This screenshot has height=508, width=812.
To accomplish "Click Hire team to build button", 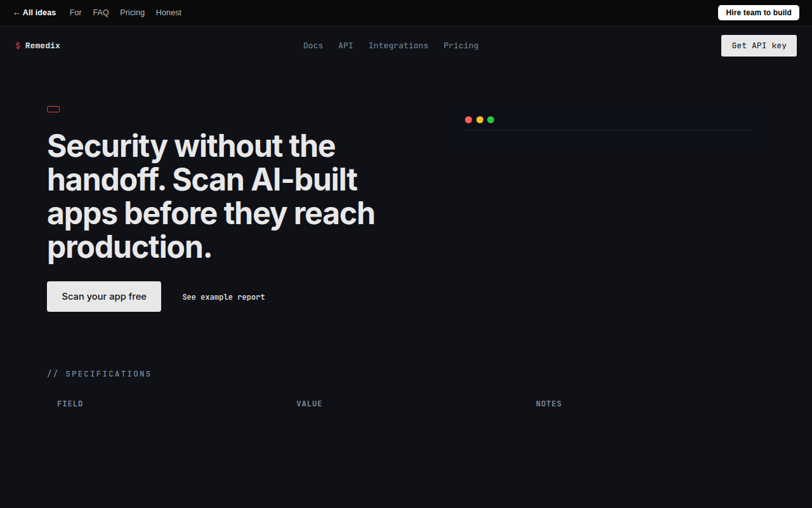I will coord(759,13).
